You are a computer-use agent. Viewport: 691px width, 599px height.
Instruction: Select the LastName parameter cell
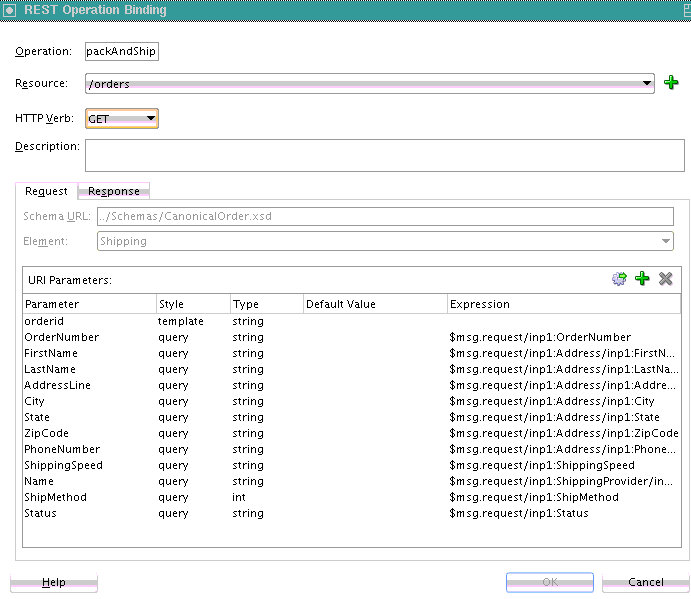[90, 369]
